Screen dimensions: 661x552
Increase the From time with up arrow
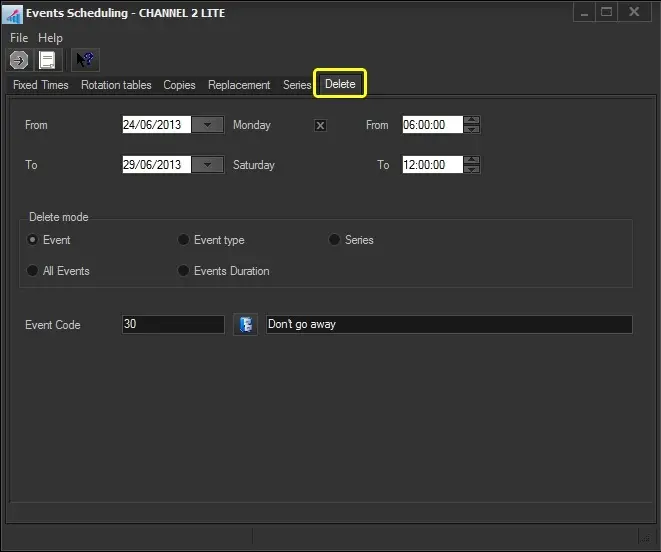pos(473,121)
